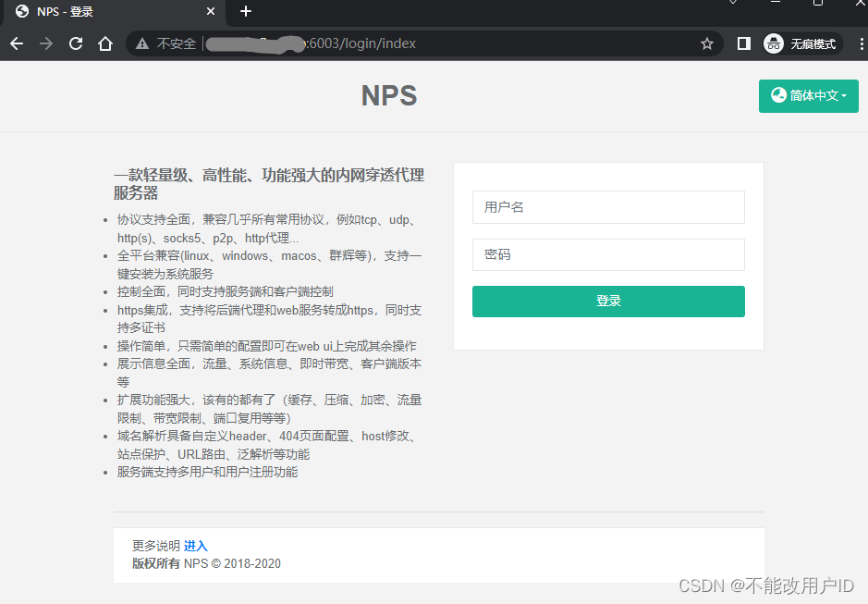Click the browser back arrow

tap(17, 43)
